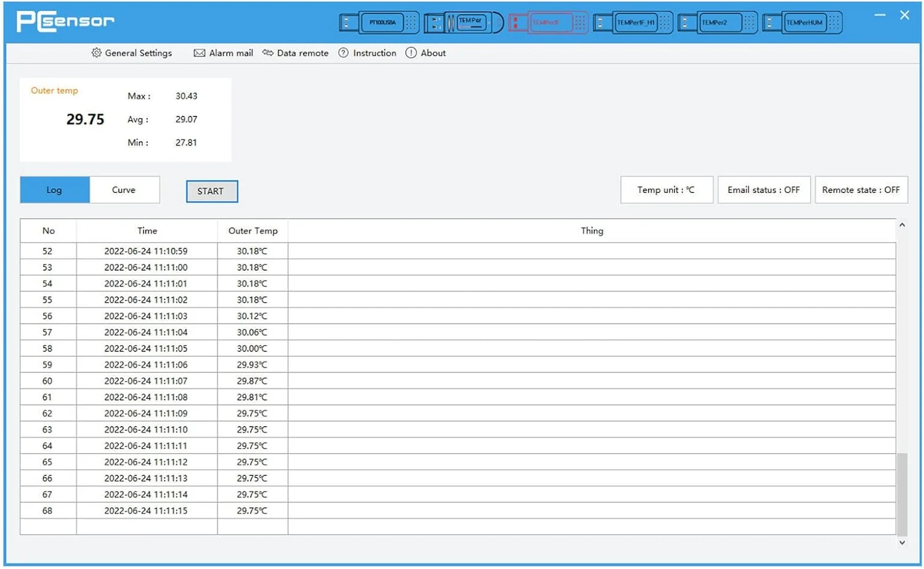Open the Data remote menu
Viewport: 924px width, 569px height.
(x=296, y=53)
